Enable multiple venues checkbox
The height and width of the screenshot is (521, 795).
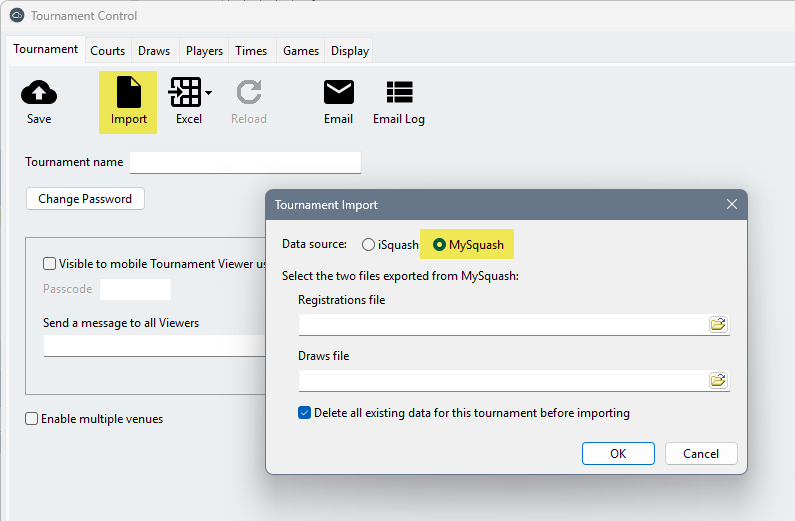coord(32,419)
